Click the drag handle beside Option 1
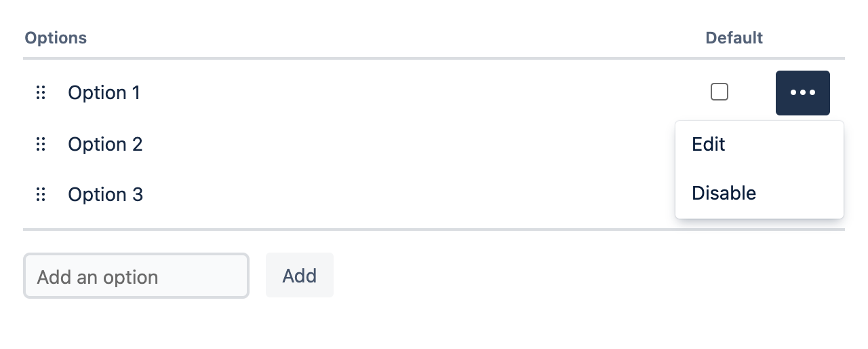This screenshot has height=349, width=868. coord(41,93)
